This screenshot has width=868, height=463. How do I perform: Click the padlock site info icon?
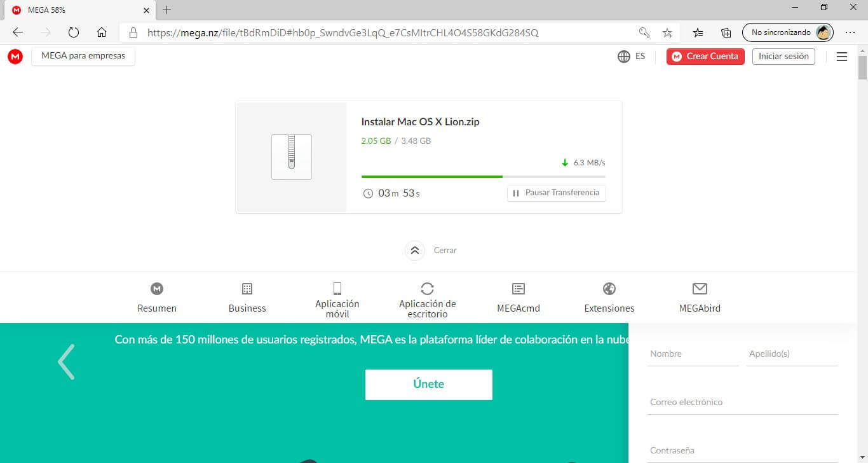pyautogui.click(x=133, y=32)
